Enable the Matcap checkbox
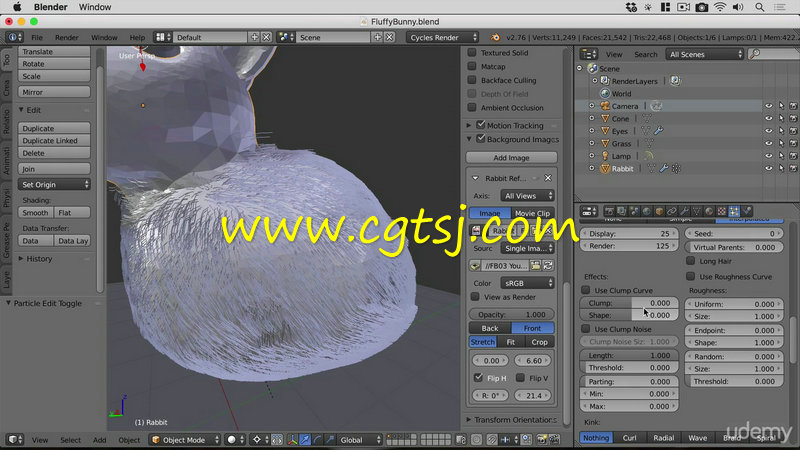 [x=472, y=66]
